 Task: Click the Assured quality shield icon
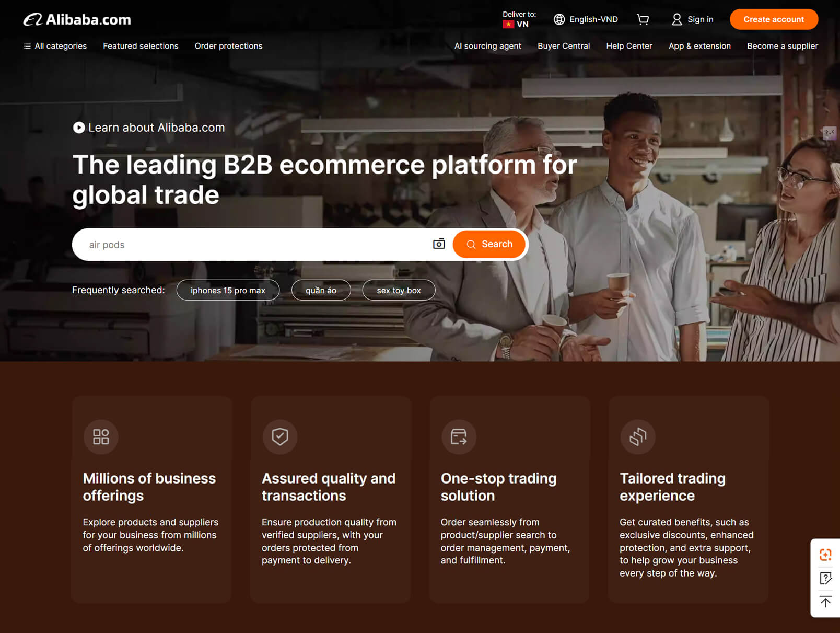280,436
